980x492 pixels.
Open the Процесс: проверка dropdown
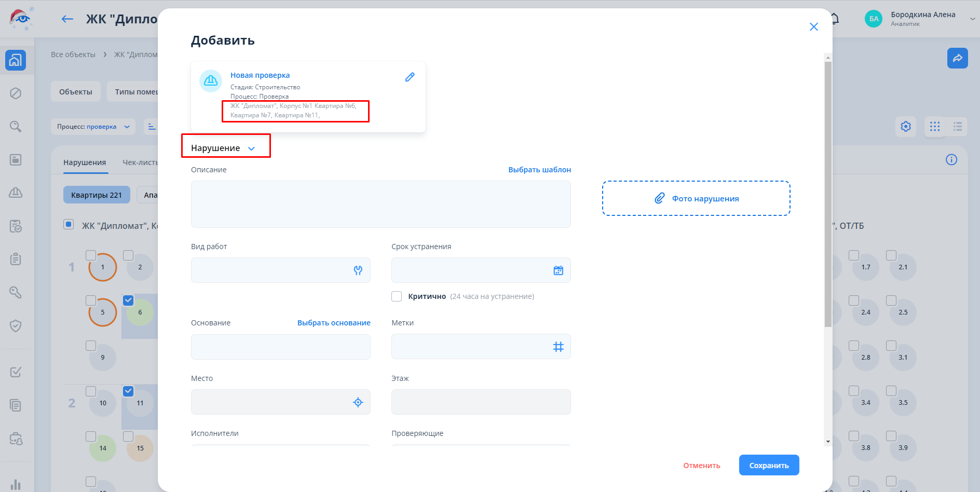pos(93,127)
